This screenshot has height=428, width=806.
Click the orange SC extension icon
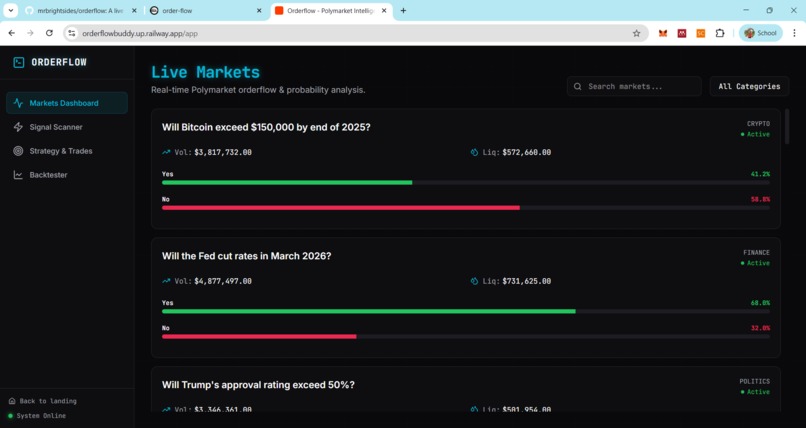701,33
